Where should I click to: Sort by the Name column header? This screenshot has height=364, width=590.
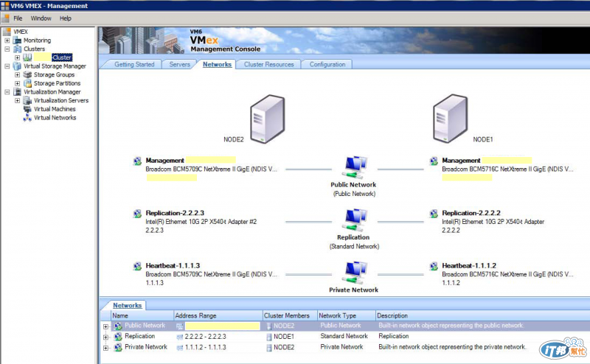[142, 315]
